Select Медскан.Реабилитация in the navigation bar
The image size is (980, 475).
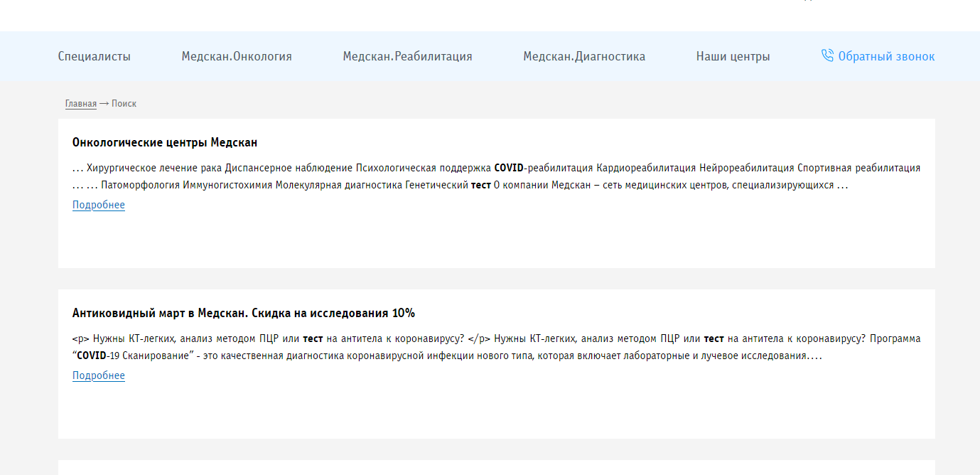coord(407,56)
